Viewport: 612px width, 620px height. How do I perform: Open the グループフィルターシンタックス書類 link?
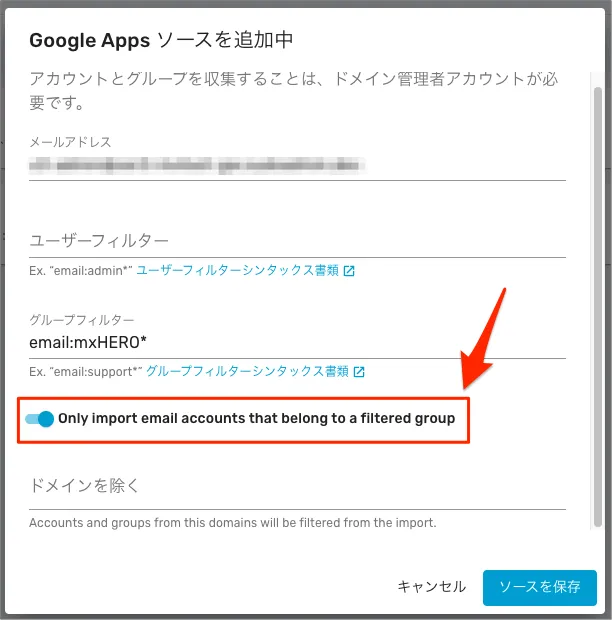247,371
